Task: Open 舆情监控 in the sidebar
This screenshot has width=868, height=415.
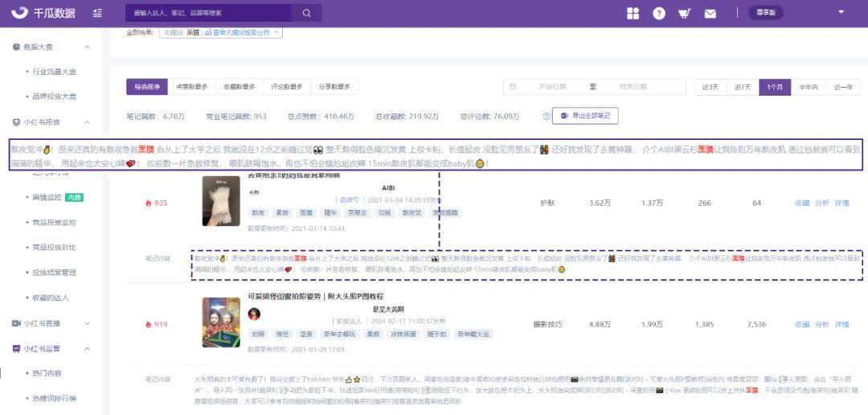Action: click(x=47, y=197)
